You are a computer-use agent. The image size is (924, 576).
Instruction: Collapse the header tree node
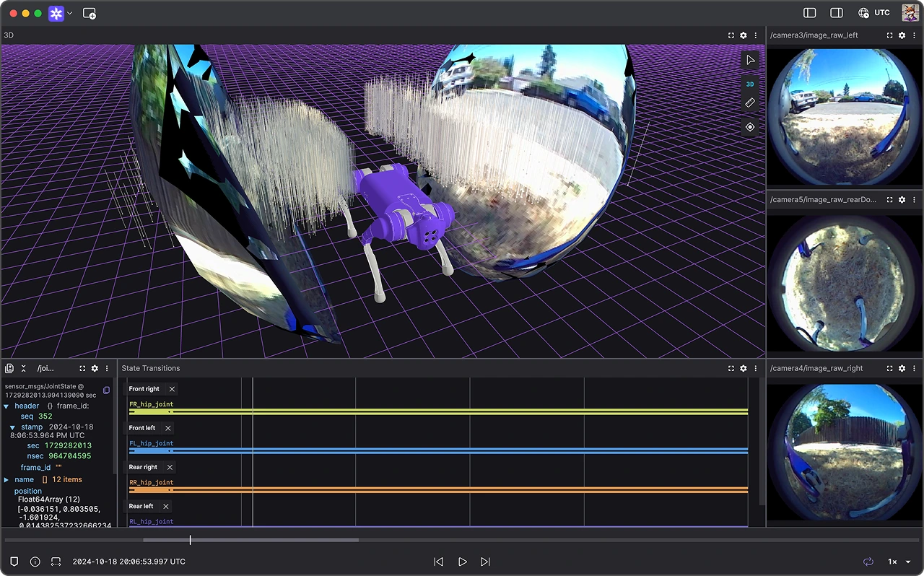coord(6,406)
